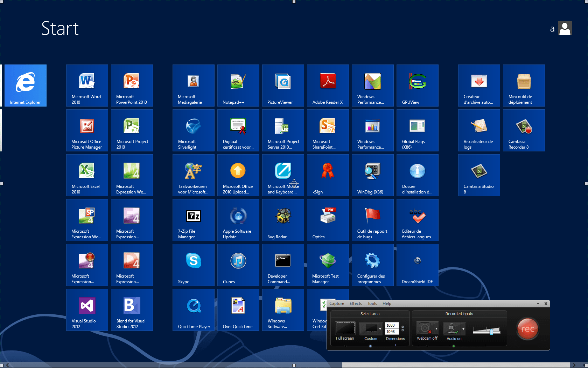Open the audio source dropdown arrow
Viewport: 588px width, 368px height.
pos(463,329)
